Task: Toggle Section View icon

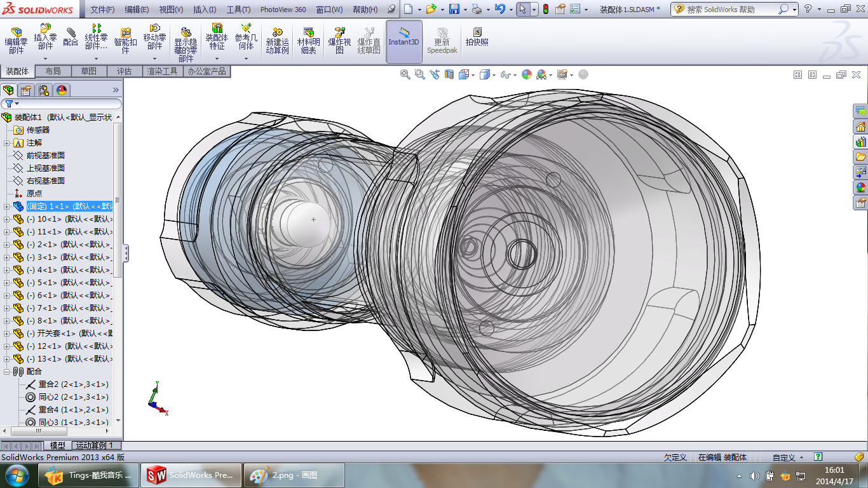Action: pos(449,74)
